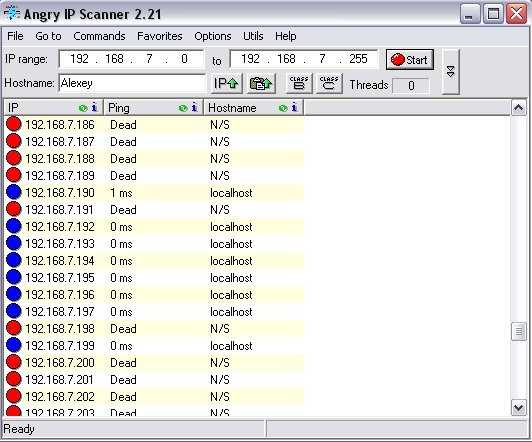Set the Class C range button
Image resolution: width=532 pixels, height=442 pixels.
pyautogui.click(x=329, y=83)
